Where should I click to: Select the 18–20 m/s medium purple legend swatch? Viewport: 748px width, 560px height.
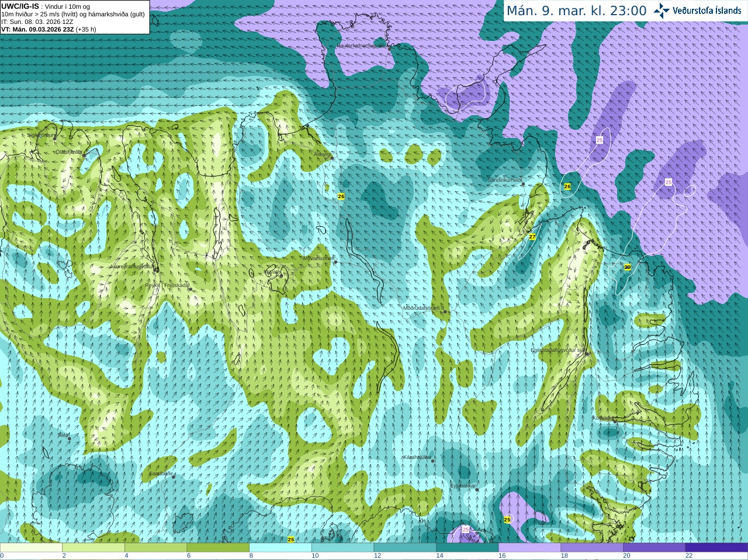tap(592, 548)
